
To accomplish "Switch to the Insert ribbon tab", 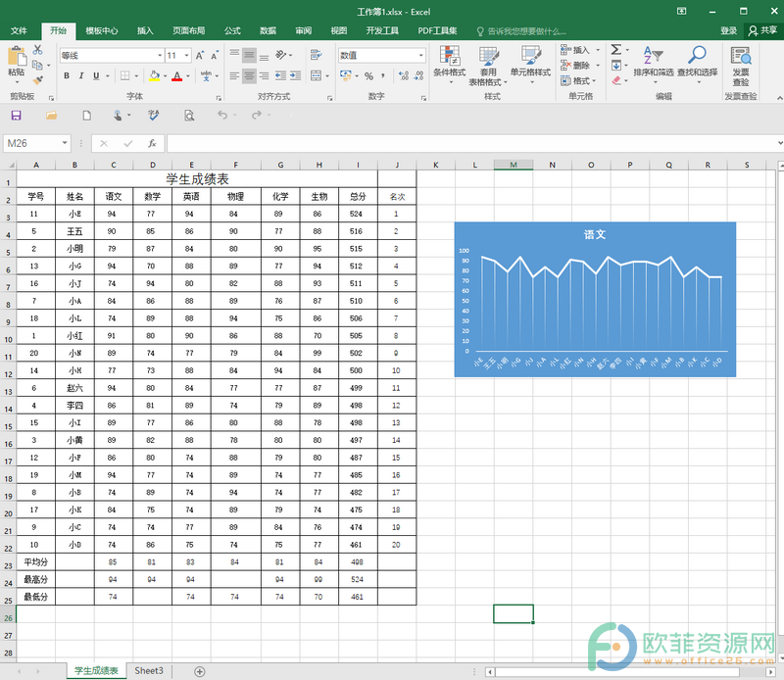I will pyautogui.click(x=145, y=31).
